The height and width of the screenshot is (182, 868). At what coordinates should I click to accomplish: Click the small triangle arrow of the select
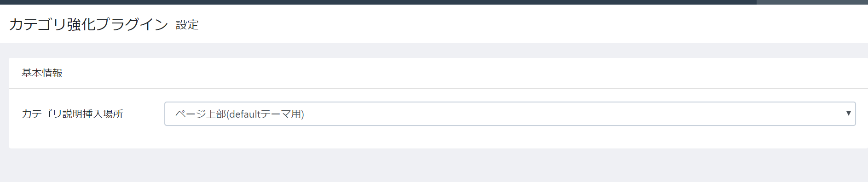848,113
